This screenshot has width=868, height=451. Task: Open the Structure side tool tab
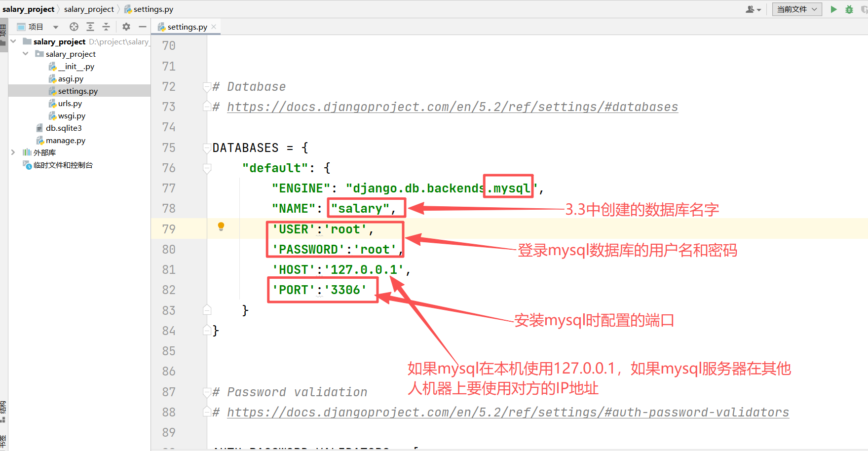pyautogui.click(x=3, y=411)
